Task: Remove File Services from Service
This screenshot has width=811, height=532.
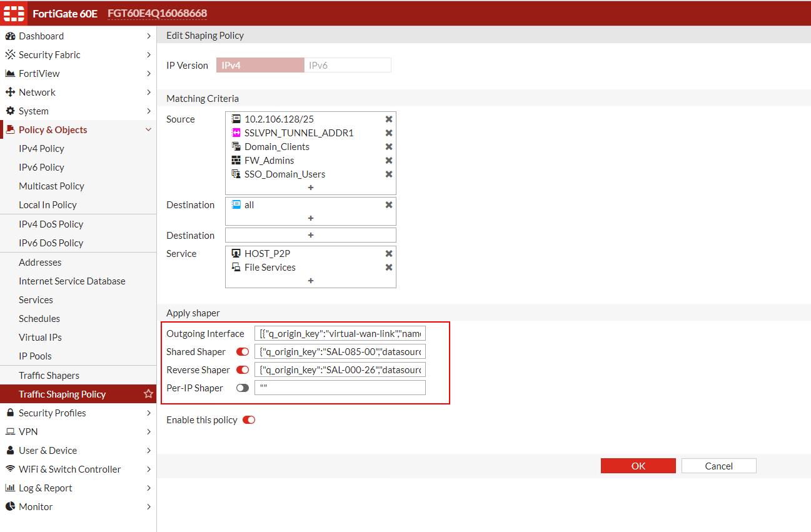Action: pos(389,268)
